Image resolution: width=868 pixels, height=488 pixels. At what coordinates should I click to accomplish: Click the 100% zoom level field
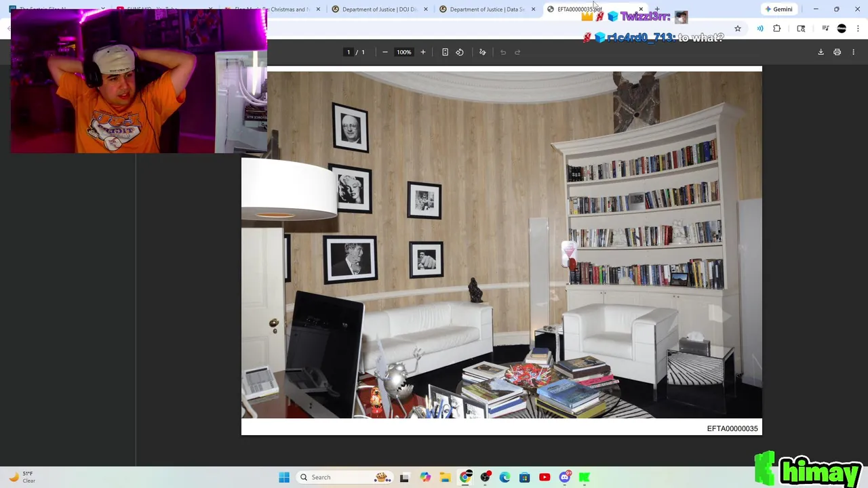[404, 52]
